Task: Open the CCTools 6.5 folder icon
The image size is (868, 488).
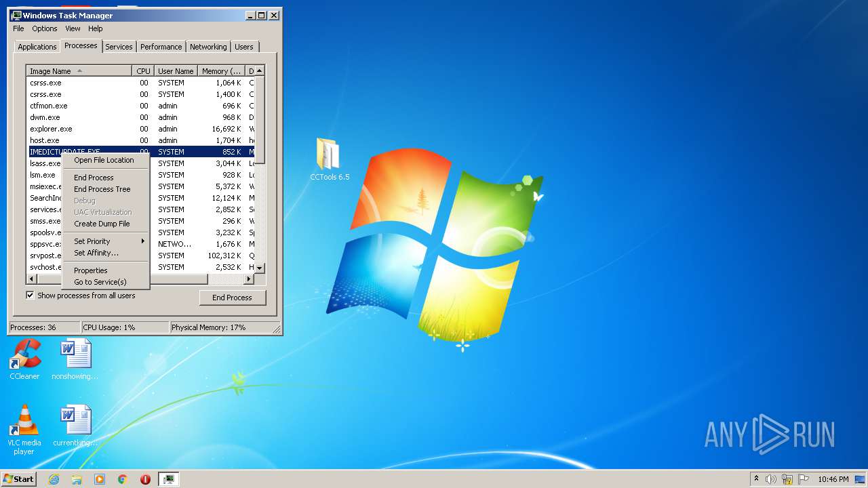Action: coord(330,159)
